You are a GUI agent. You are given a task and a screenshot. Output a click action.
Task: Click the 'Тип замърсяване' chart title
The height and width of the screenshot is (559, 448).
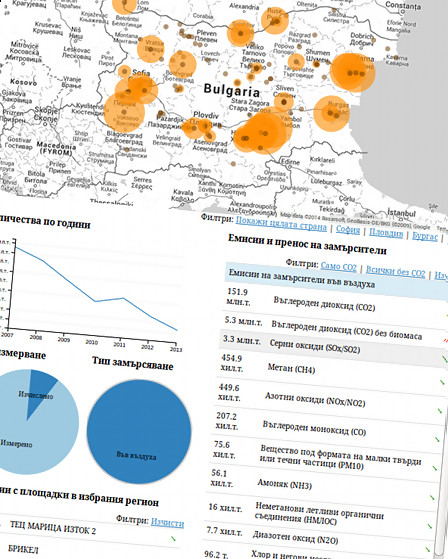pos(133,364)
